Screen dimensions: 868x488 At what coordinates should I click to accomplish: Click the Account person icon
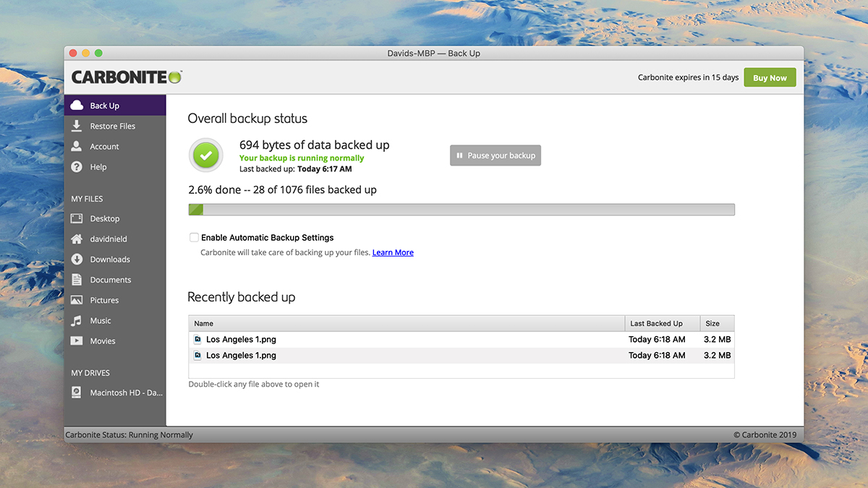coord(77,145)
